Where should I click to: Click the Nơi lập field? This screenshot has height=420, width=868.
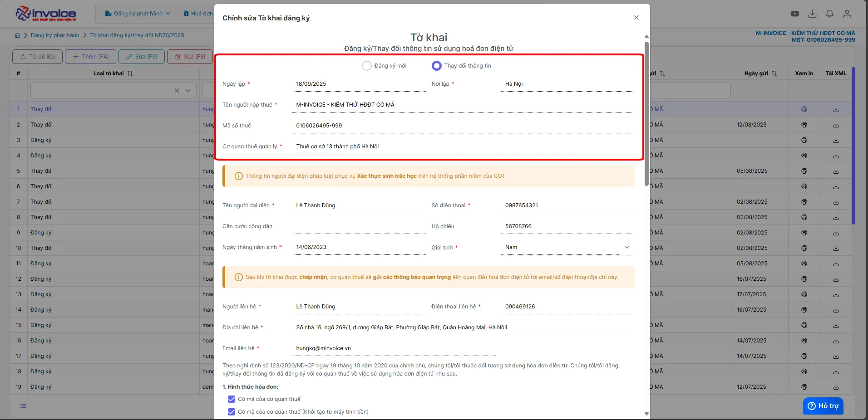tap(568, 84)
